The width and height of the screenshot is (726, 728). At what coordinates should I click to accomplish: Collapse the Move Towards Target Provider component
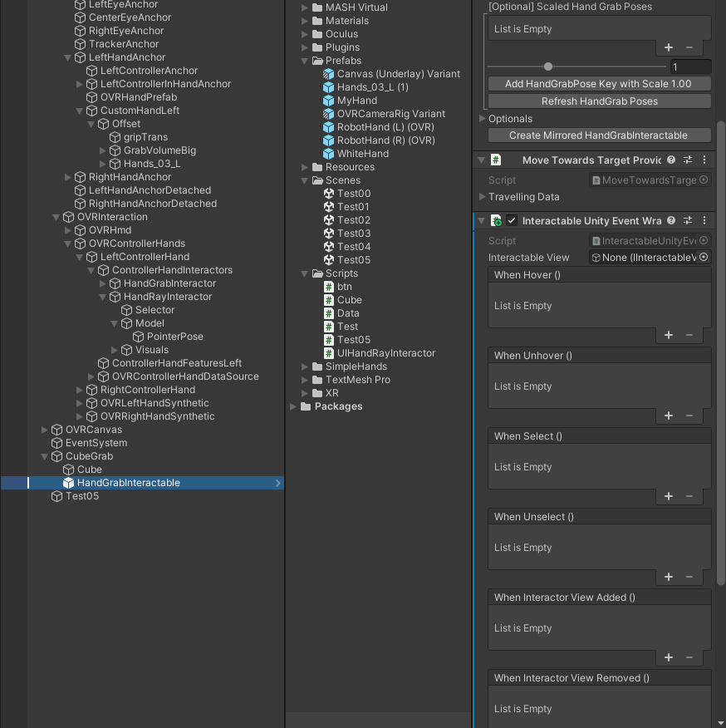point(482,160)
